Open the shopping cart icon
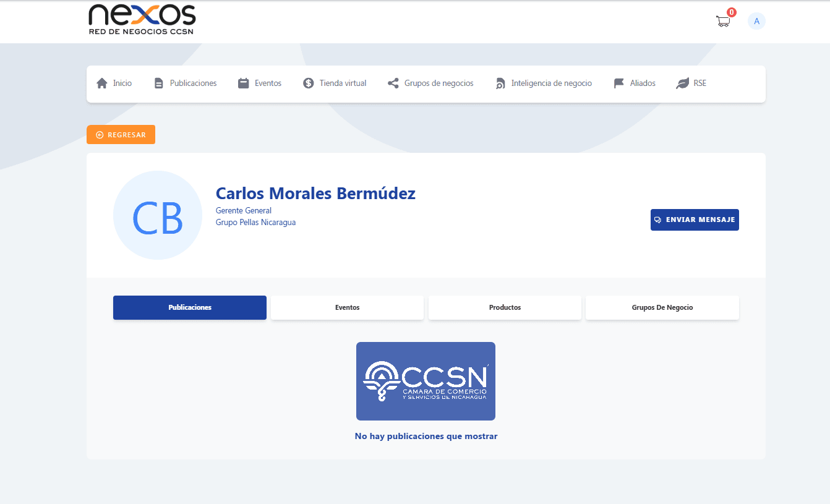This screenshot has width=830, height=504. [722, 21]
